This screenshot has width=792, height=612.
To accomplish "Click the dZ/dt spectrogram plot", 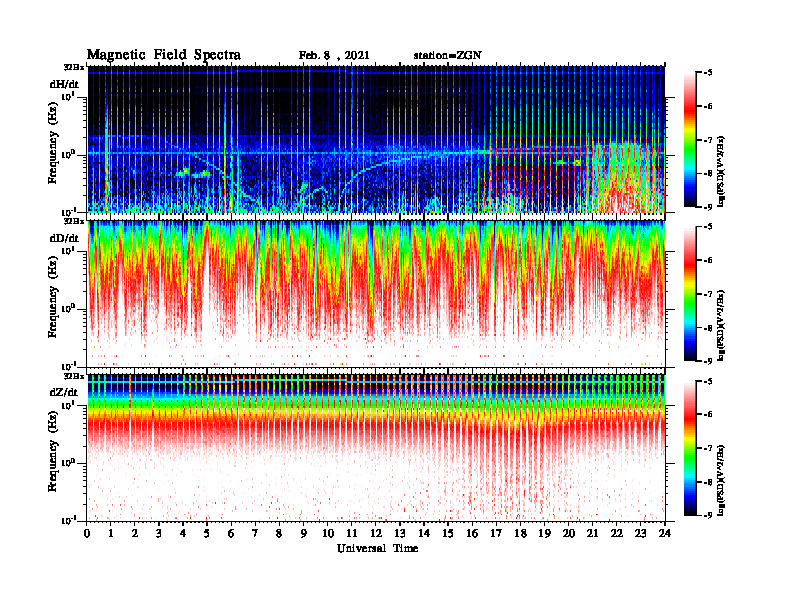I will tap(376, 448).
